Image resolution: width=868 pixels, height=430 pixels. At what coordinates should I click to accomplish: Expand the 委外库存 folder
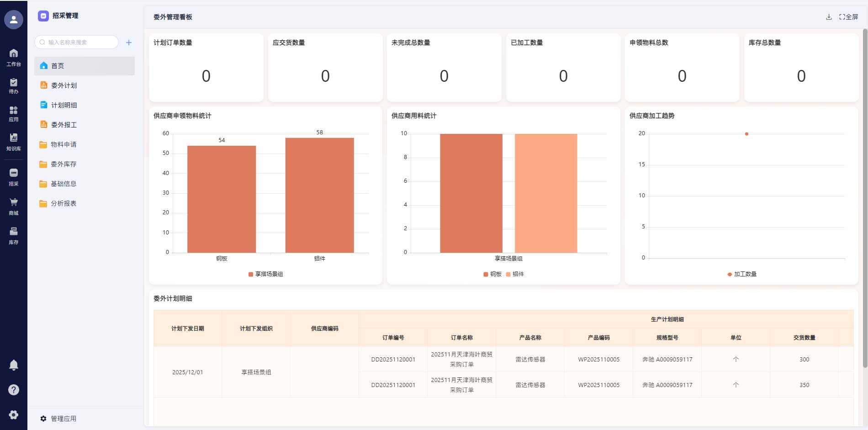pos(64,164)
